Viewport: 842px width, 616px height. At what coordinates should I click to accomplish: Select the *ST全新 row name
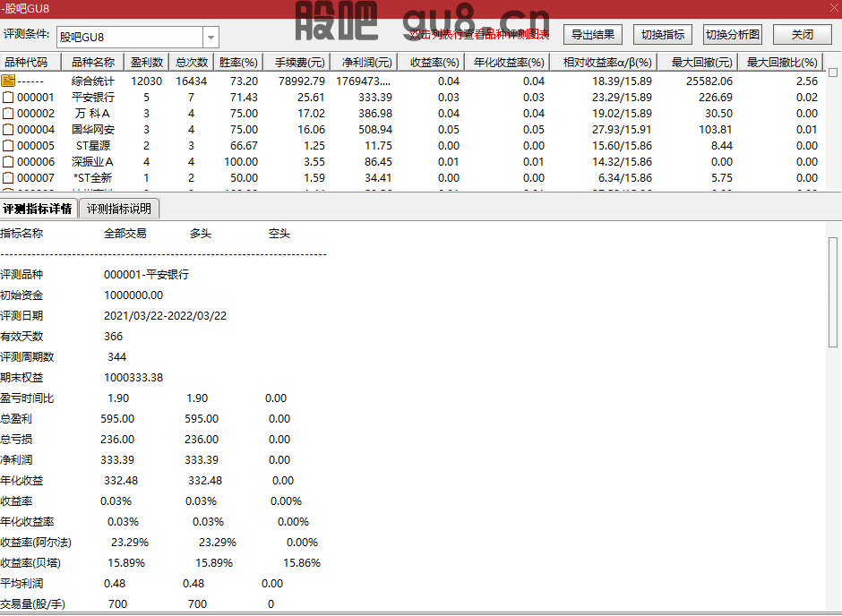(93, 177)
